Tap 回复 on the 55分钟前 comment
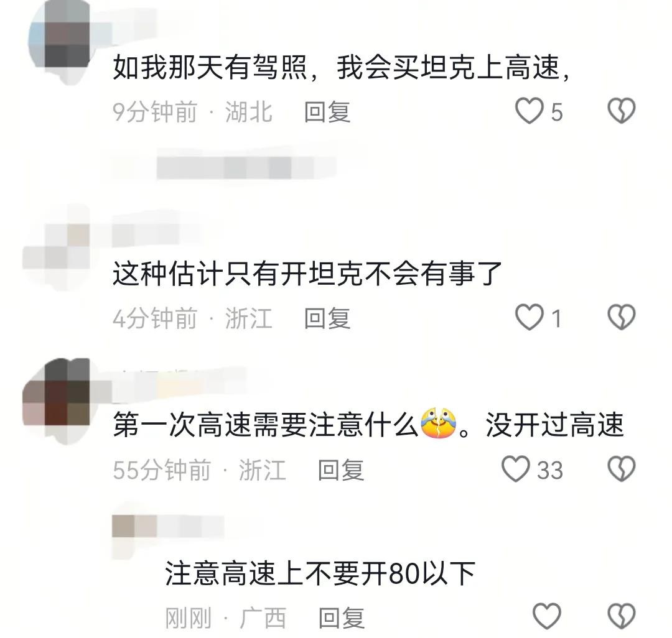 click(341, 470)
